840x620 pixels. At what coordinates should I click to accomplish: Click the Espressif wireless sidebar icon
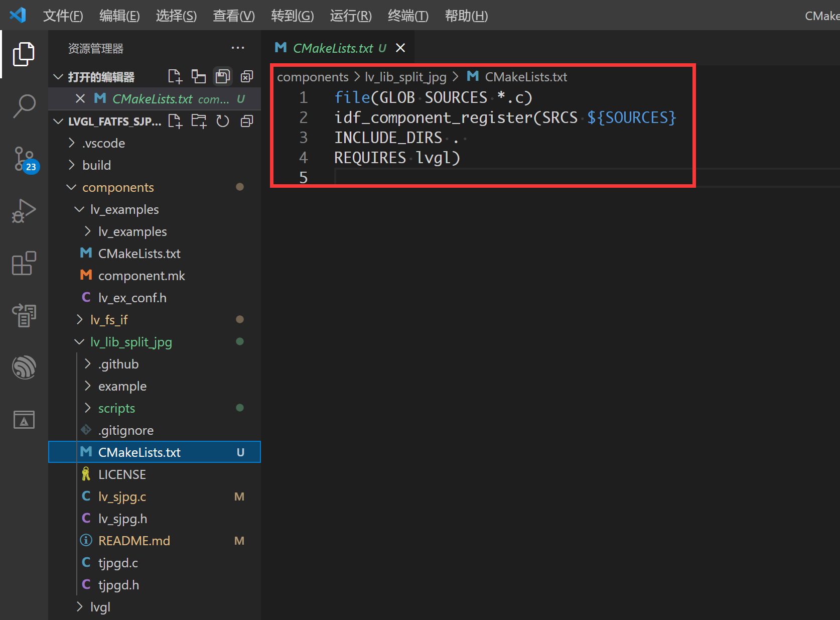(x=24, y=367)
